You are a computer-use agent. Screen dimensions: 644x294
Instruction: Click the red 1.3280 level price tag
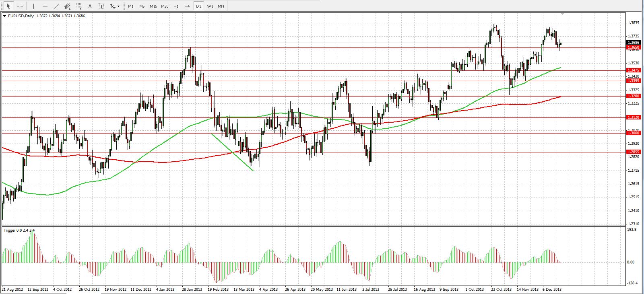[x=634, y=96]
